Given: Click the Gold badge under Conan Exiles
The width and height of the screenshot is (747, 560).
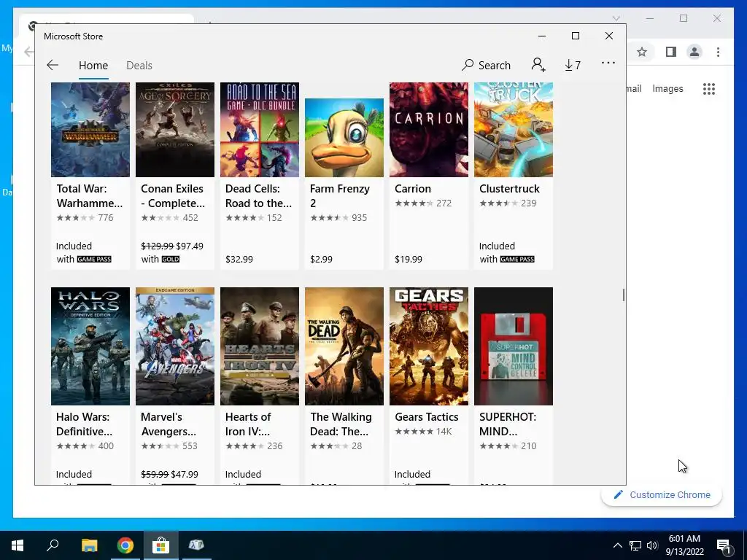Looking at the screenshot, I should 170,259.
